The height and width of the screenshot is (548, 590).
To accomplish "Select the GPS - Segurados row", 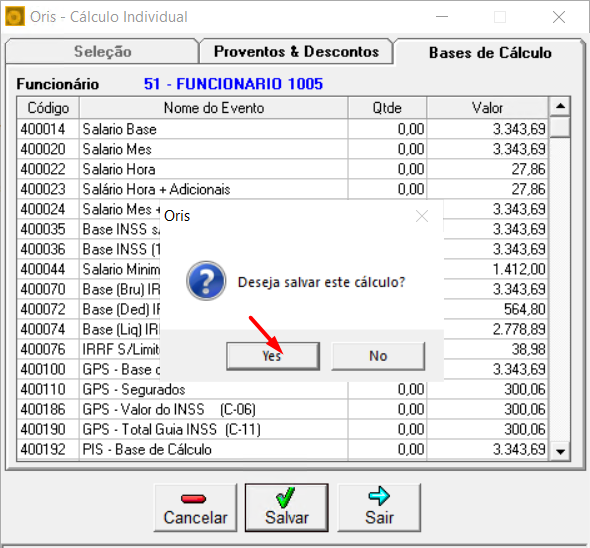I will click(282, 389).
